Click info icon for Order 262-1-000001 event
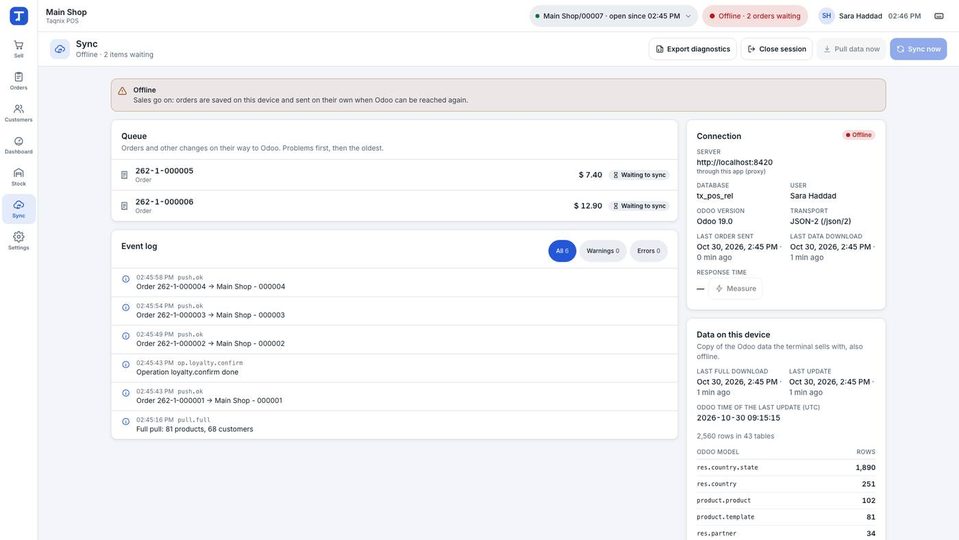959x540 pixels. click(x=125, y=393)
